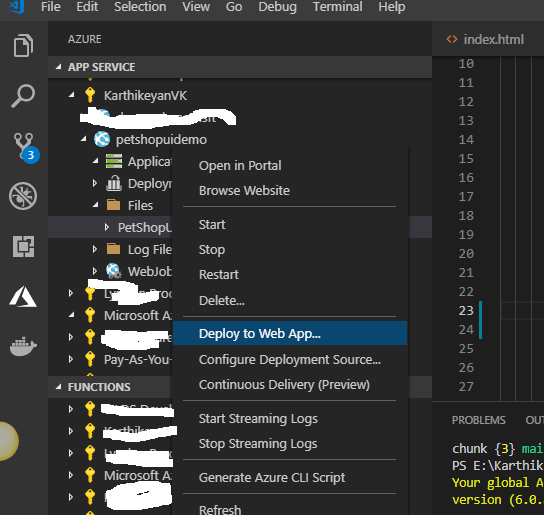This screenshot has height=515, width=544.
Task: Open the Help menu
Action: pyautogui.click(x=392, y=7)
